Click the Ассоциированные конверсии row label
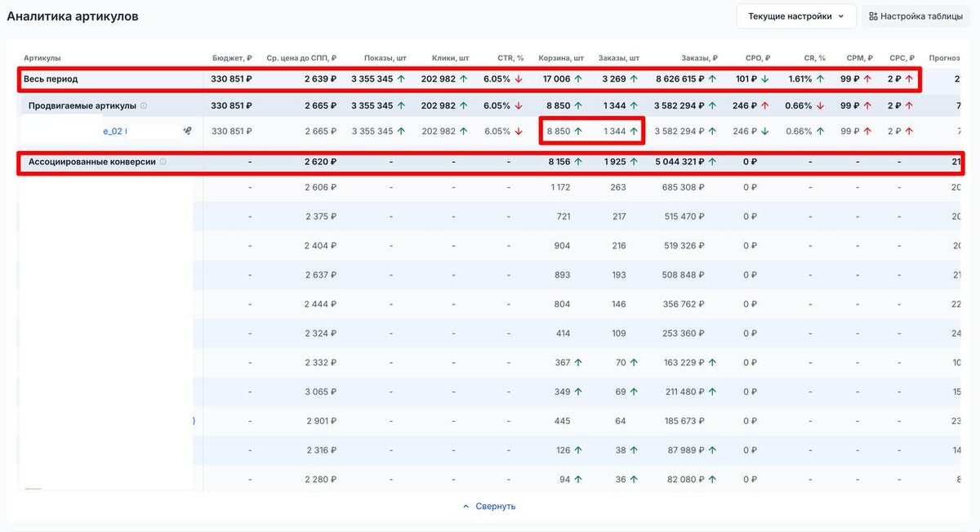Image resolution: width=980 pixels, height=532 pixels. click(x=91, y=162)
